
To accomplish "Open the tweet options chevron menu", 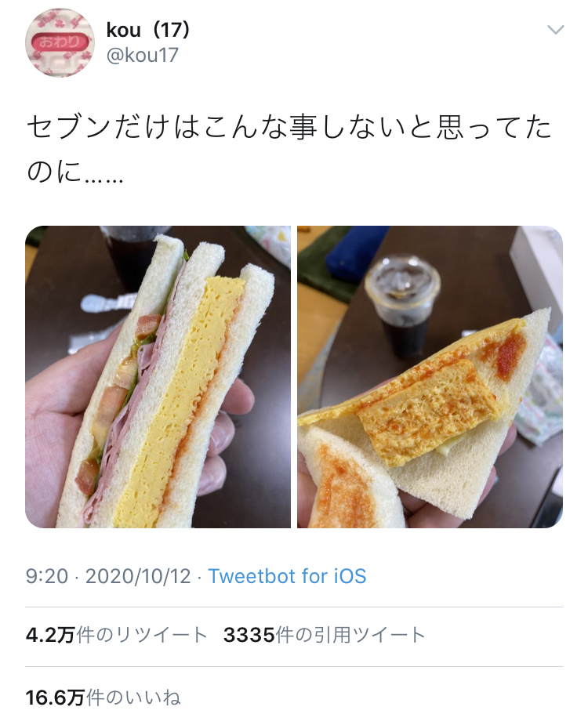I will coord(555,31).
